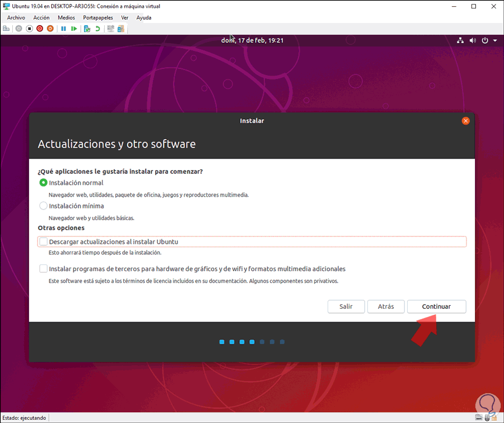Click the Share/resources toolbar icon

(121, 29)
